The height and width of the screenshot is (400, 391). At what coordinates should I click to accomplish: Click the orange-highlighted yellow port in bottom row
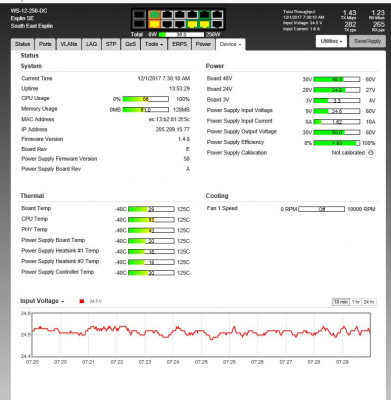[x=154, y=24]
